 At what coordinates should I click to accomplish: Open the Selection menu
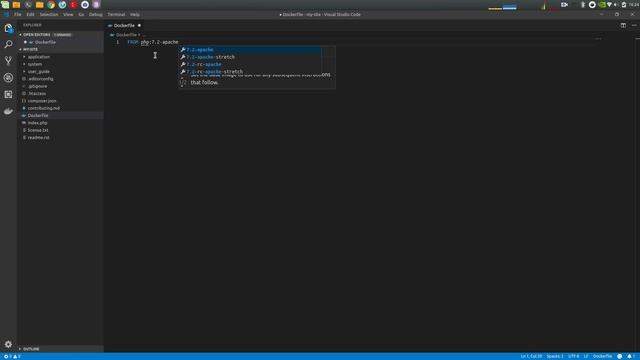tap(49, 14)
